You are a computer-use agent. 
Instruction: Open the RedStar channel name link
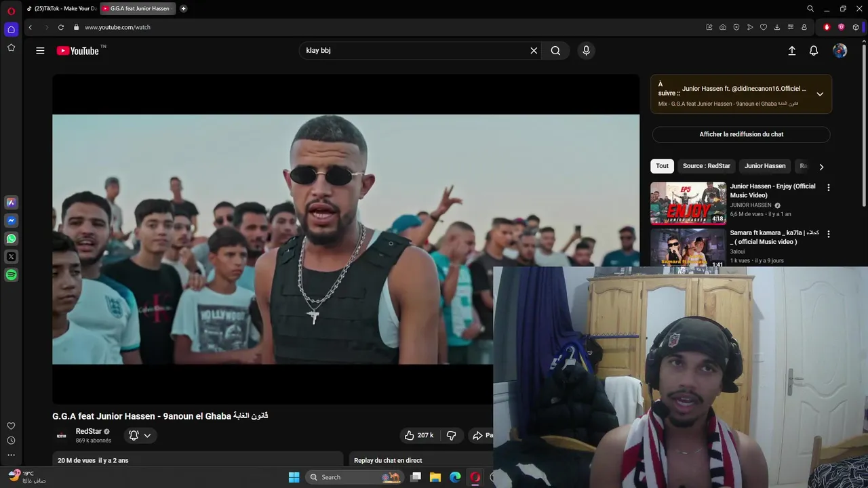pyautogui.click(x=88, y=432)
